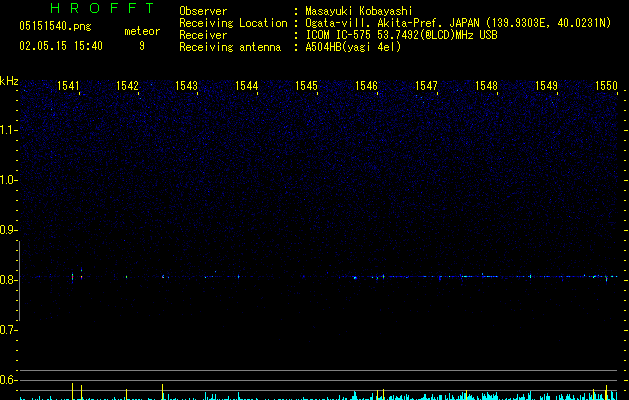Click the HROFFT title text
Viewport: 629px width, 400px height.
coord(102,8)
